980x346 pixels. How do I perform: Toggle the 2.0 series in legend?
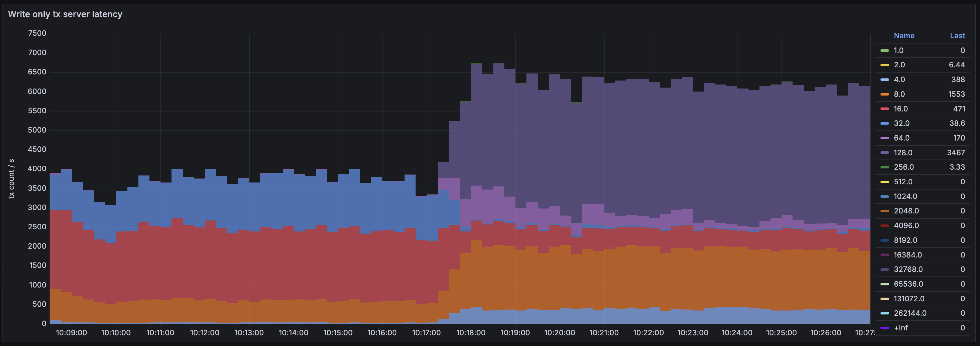point(899,65)
